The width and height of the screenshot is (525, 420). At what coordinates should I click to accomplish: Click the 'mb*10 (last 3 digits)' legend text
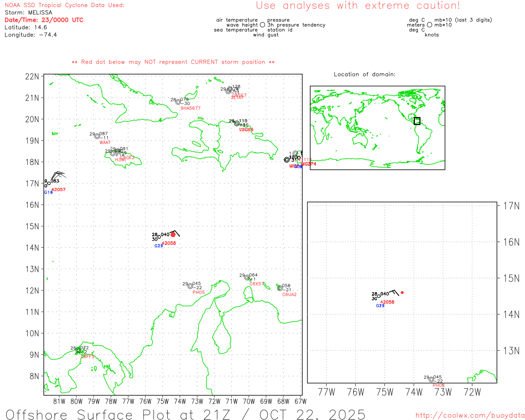(x=463, y=20)
